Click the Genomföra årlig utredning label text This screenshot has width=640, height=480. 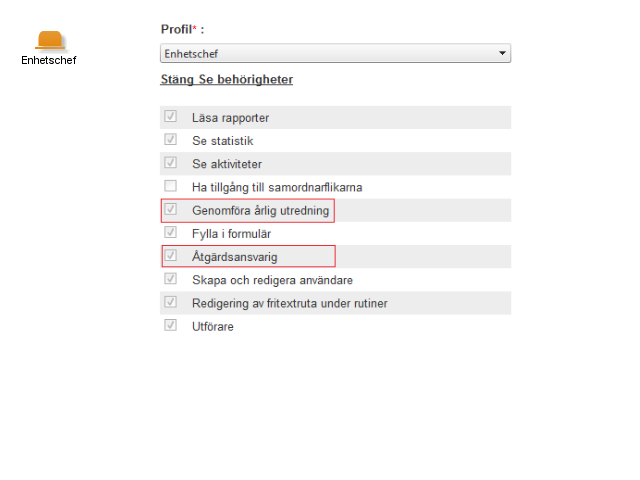pyautogui.click(x=260, y=211)
